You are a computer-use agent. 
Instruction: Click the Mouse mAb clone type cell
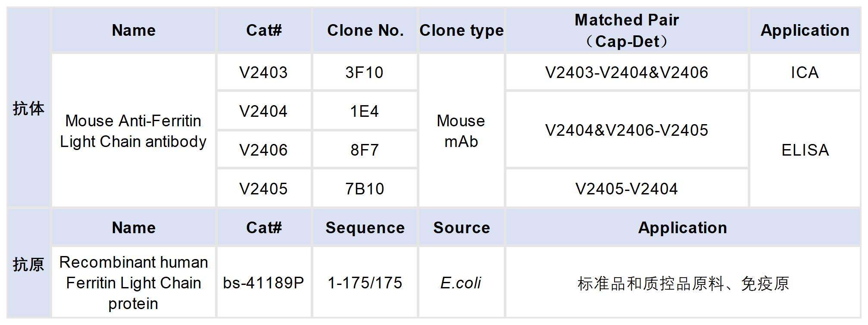click(461, 131)
